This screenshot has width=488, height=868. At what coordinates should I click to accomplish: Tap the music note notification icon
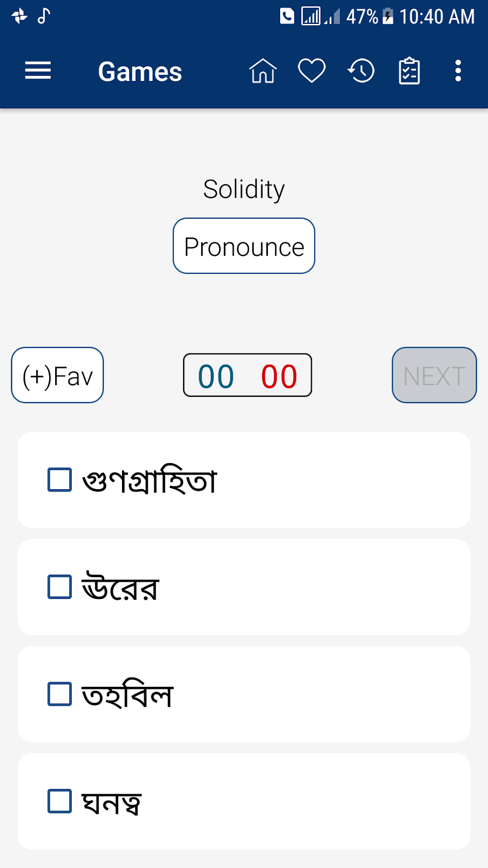point(44,16)
